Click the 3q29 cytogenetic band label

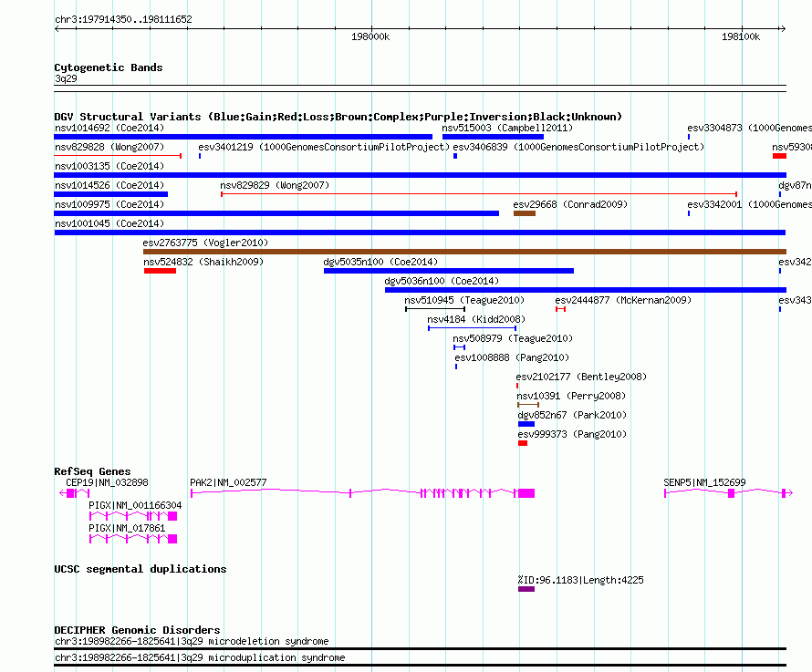click(66, 78)
